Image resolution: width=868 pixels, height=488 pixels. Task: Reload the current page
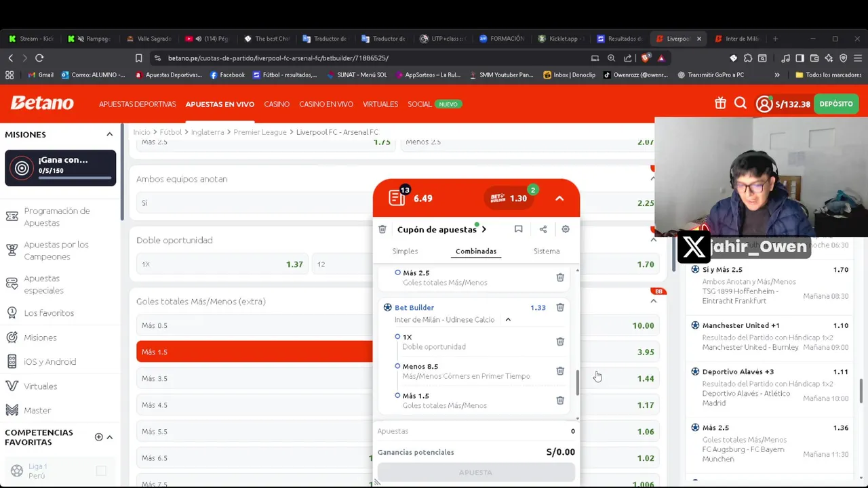point(39,58)
